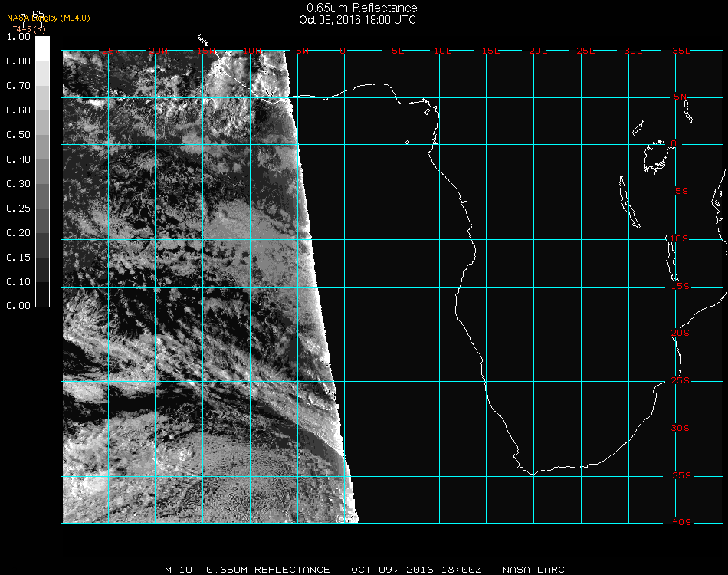
Task: Click the 25W longitude label
Action: point(111,51)
